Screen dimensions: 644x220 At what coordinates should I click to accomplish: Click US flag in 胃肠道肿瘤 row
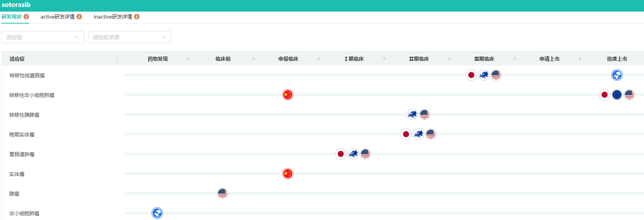[x=365, y=154]
